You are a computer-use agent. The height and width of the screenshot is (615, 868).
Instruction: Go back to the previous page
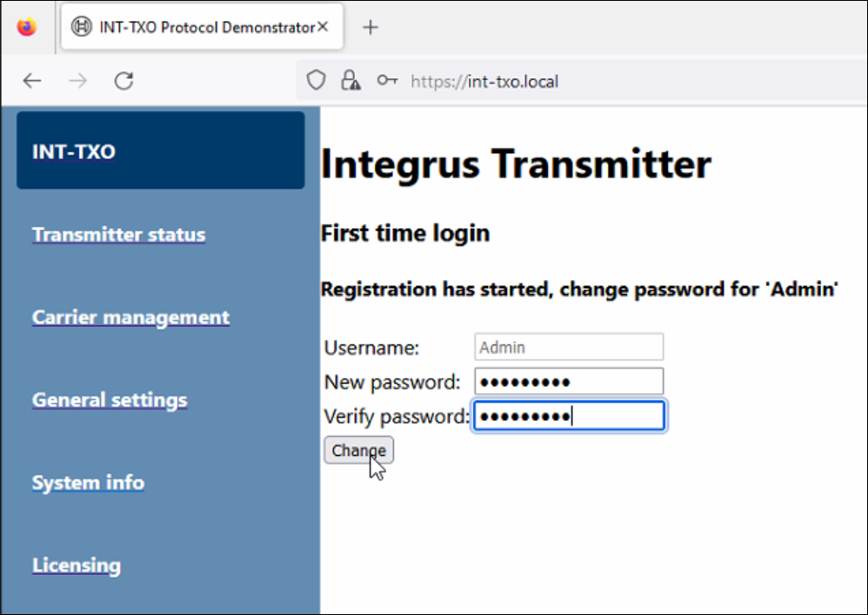[x=32, y=81]
